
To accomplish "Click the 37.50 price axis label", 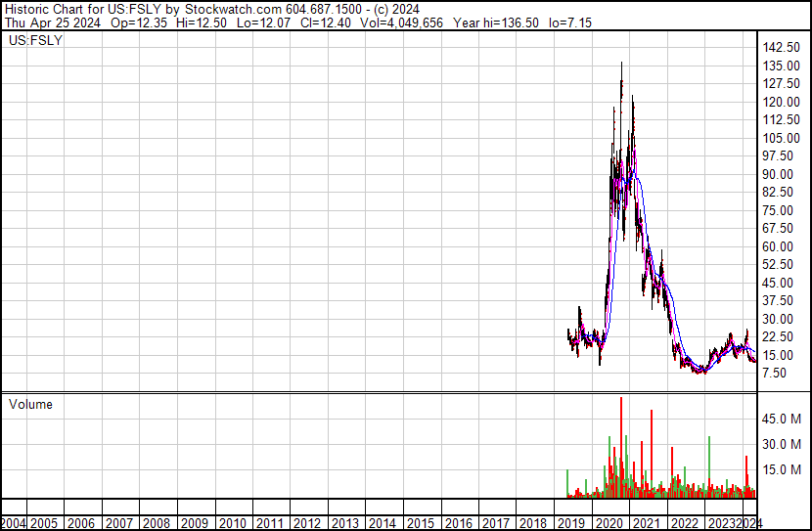I will point(778,300).
